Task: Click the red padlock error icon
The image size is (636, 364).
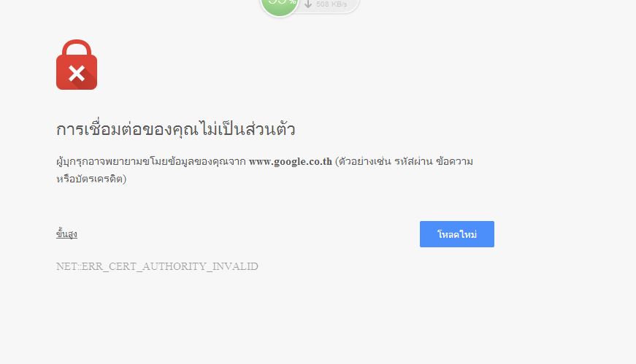Action: (77, 64)
